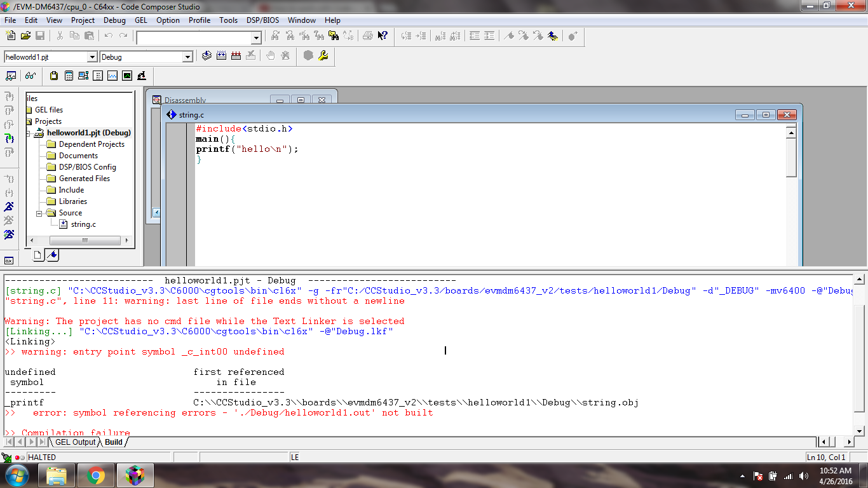Open the File menu
Image resolution: width=868 pixels, height=488 pixels.
coord(10,20)
